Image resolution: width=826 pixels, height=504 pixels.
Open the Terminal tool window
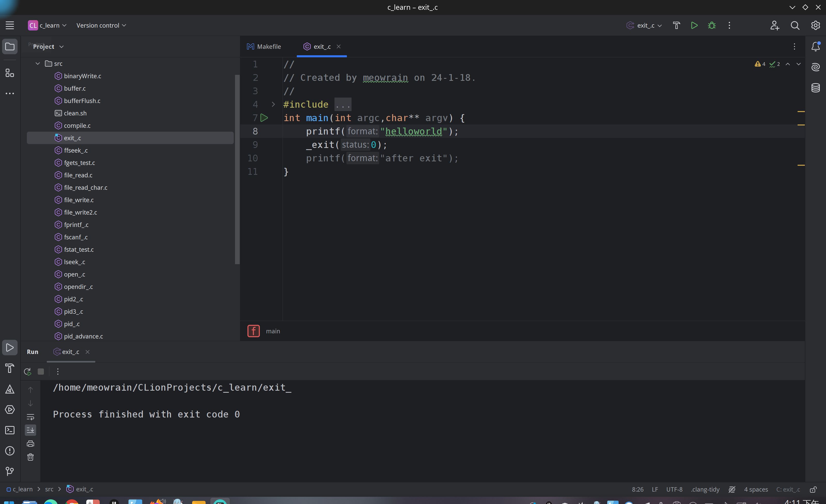[10, 430]
